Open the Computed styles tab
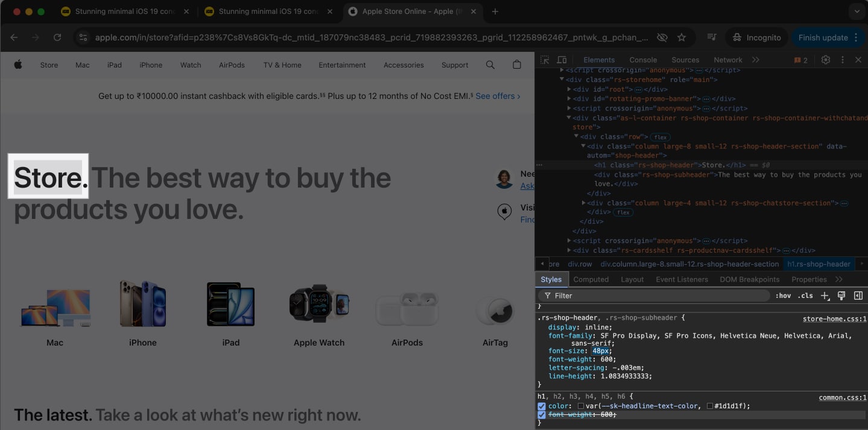Image resolution: width=868 pixels, height=430 pixels. (x=591, y=279)
